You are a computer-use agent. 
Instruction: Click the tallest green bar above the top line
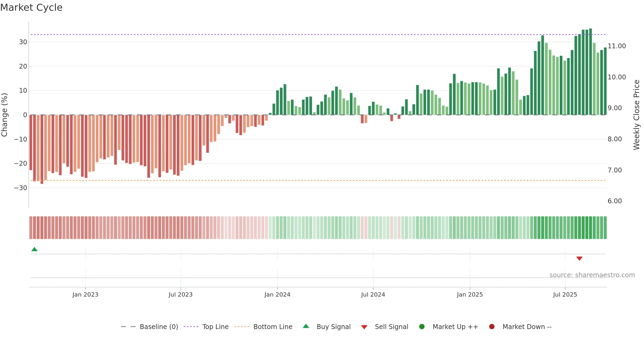tap(590, 72)
